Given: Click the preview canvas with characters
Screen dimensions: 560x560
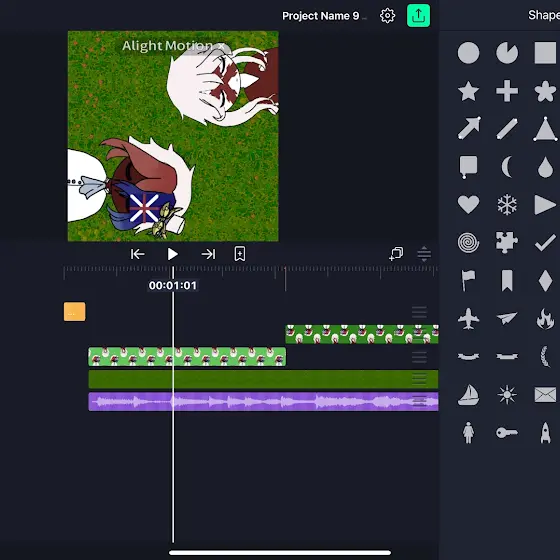Looking at the screenshot, I should point(173,136).
